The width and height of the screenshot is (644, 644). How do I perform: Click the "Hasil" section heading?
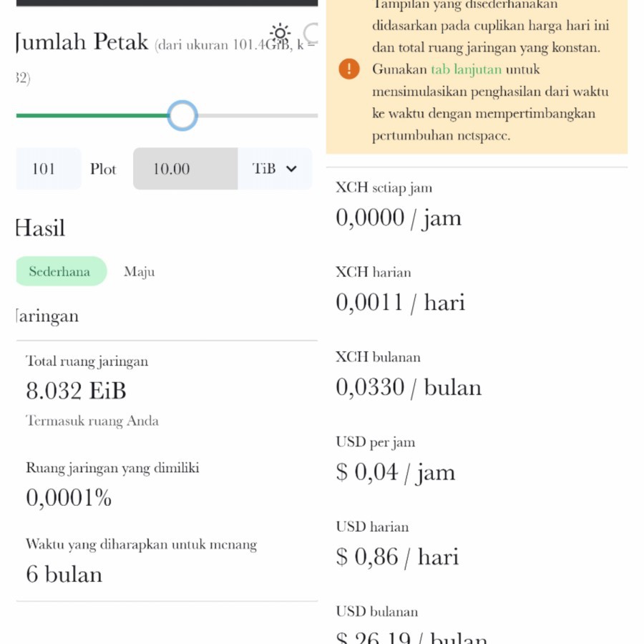[40, 228]
